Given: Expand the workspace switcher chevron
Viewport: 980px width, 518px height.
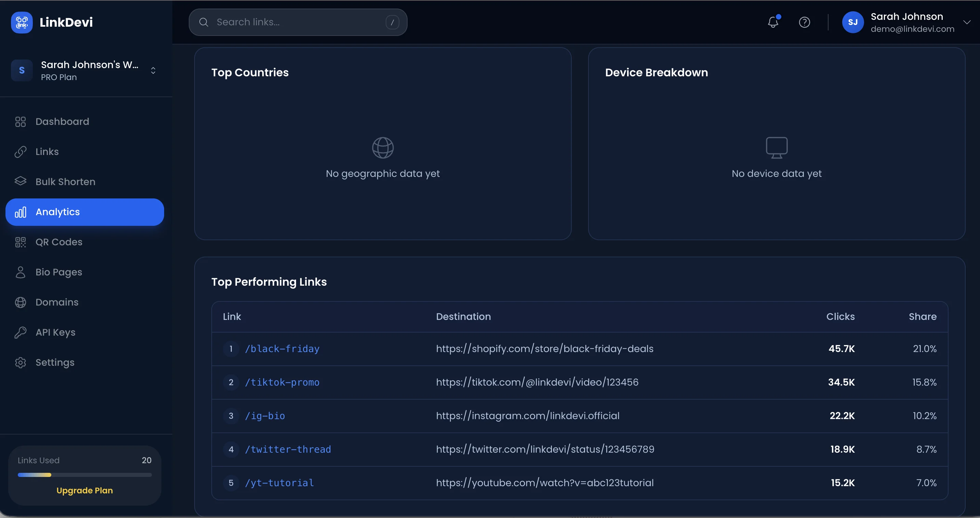Looking at the screenshot, I should coord(153,70).
